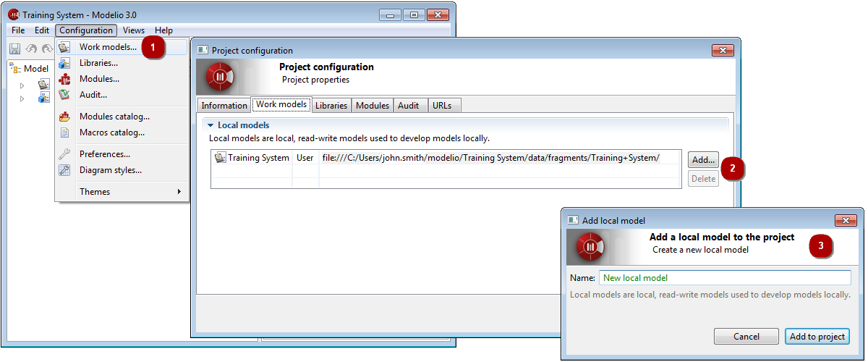Click the Modules catalog icon
This screenshot has height=362, width=868.
click(x=64, y=117)
